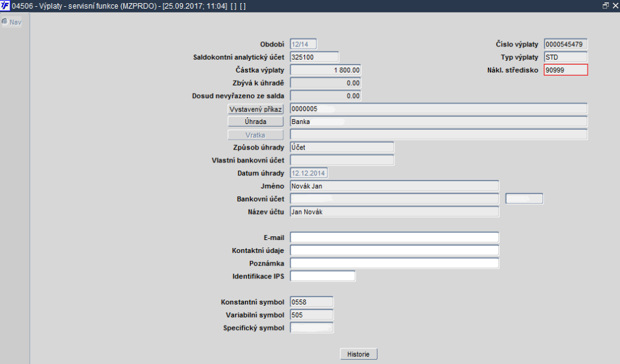Click the disabled Vratka button
Image resolution: width=620 pixels, height=364 pixels.
tap(255, 135)
